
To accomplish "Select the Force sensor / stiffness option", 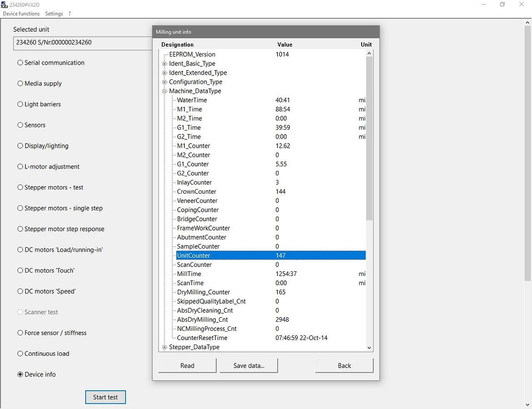I will [x=20, y=333].
